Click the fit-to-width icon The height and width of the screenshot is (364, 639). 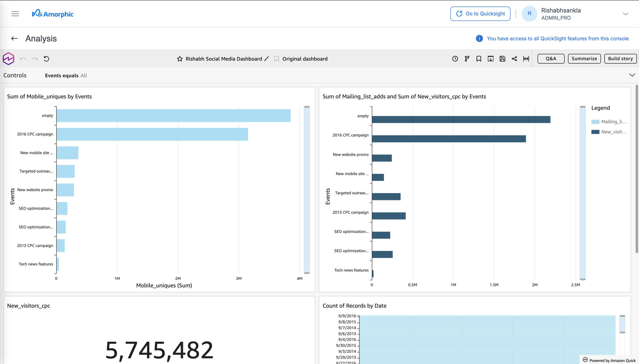(x=526, y=58)
